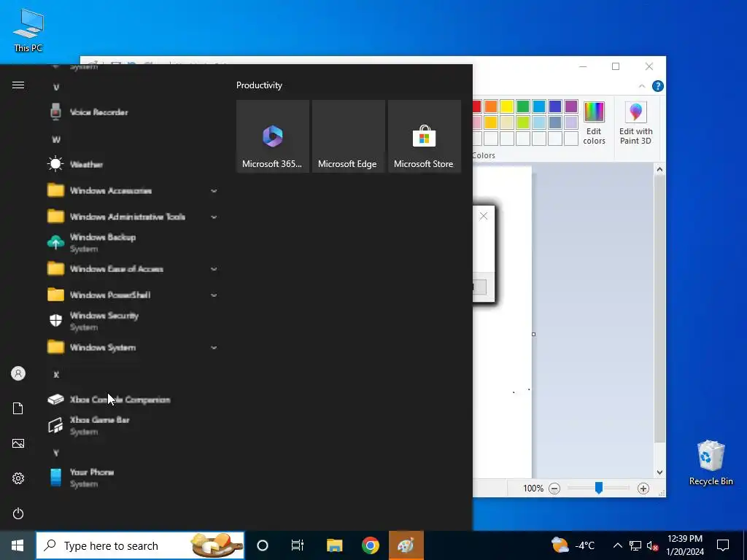Show hidden system tray icons

coord(617,545)
